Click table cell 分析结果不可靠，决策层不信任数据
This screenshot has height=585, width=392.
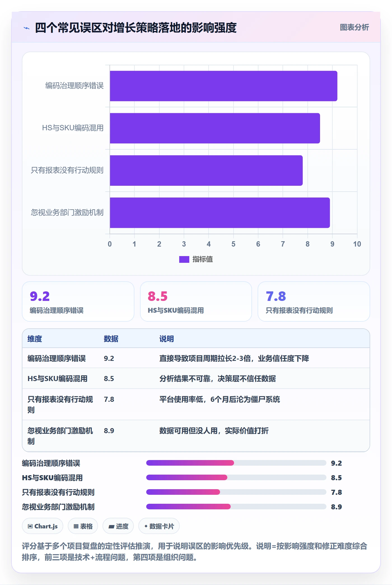click(218, 379)
